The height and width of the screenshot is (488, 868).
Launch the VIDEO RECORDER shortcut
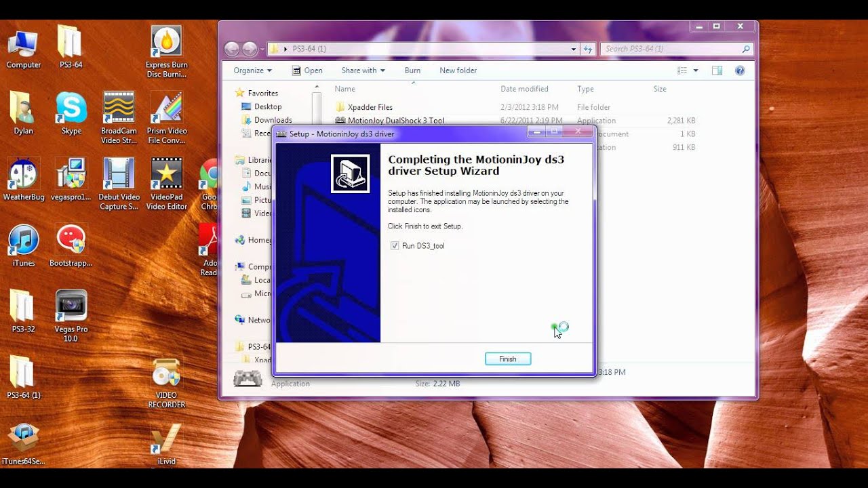[x=166, y=382]
